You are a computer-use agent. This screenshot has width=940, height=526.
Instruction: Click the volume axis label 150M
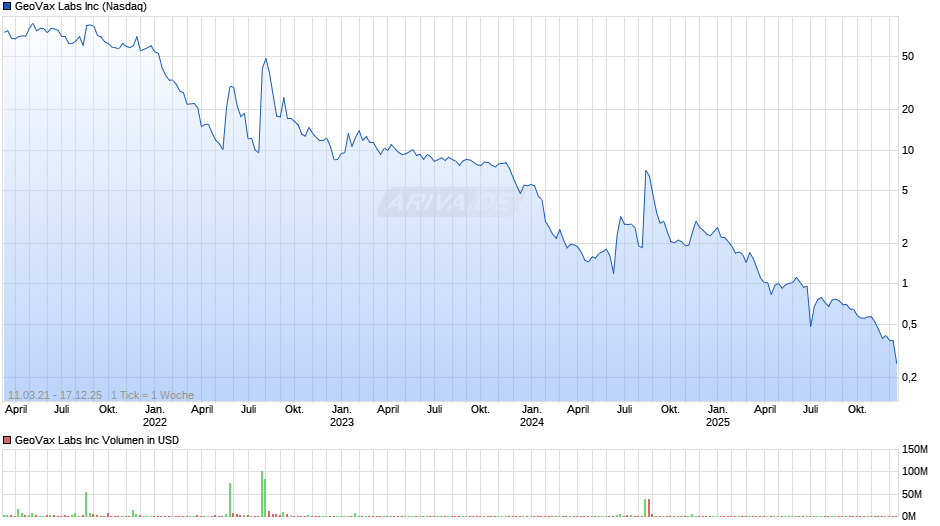coord(915,449)
